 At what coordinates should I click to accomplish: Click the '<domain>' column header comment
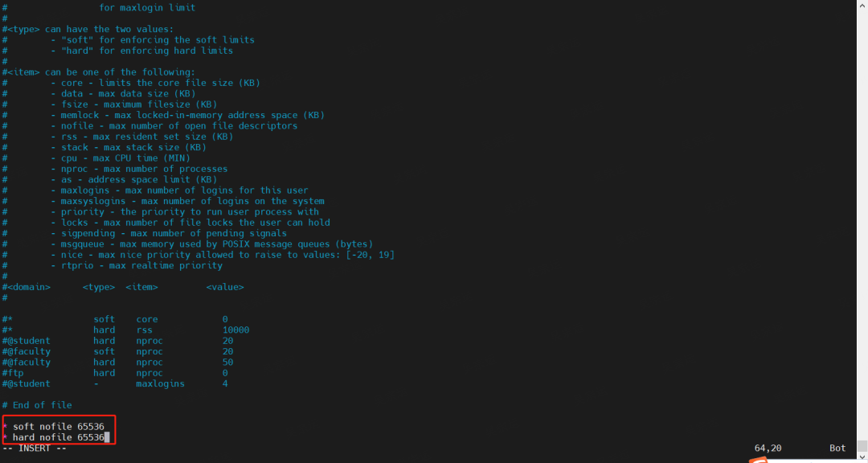coord(29,288)
